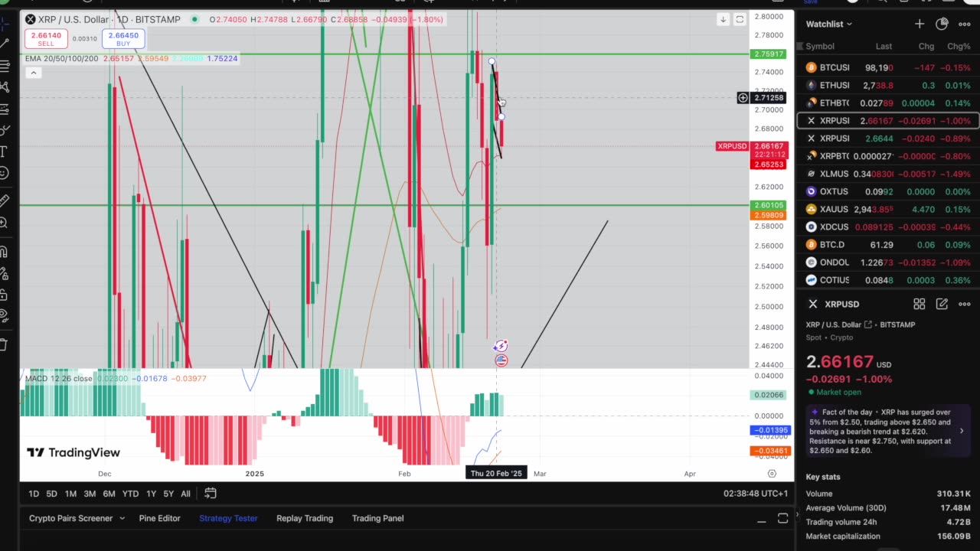The width and height of the screenshot is (980, 551).
Task: Set the chart range to 5D
Action: point(51,494)
